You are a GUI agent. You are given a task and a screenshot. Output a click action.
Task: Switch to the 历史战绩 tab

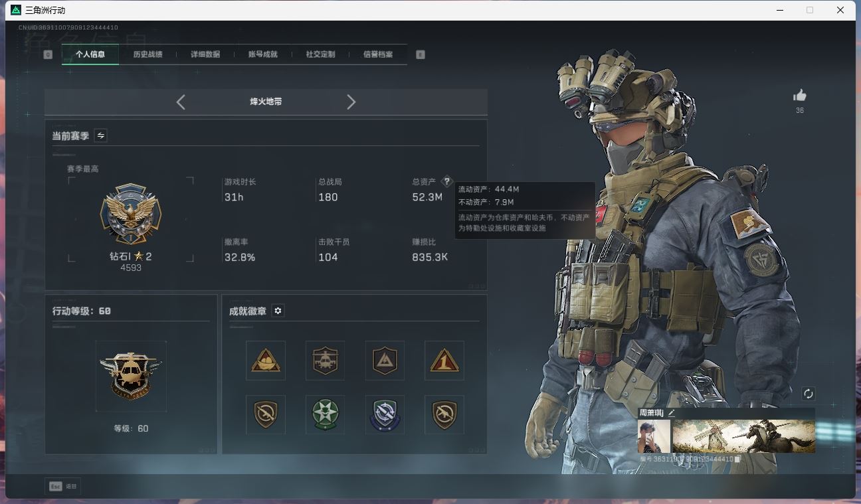pyautogui.click(x=147, y=54)
